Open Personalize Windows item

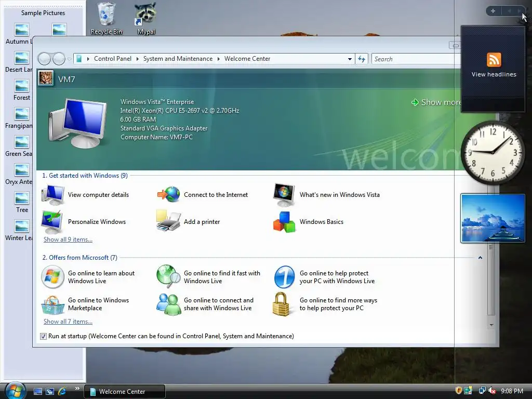[x=84, y=222]
